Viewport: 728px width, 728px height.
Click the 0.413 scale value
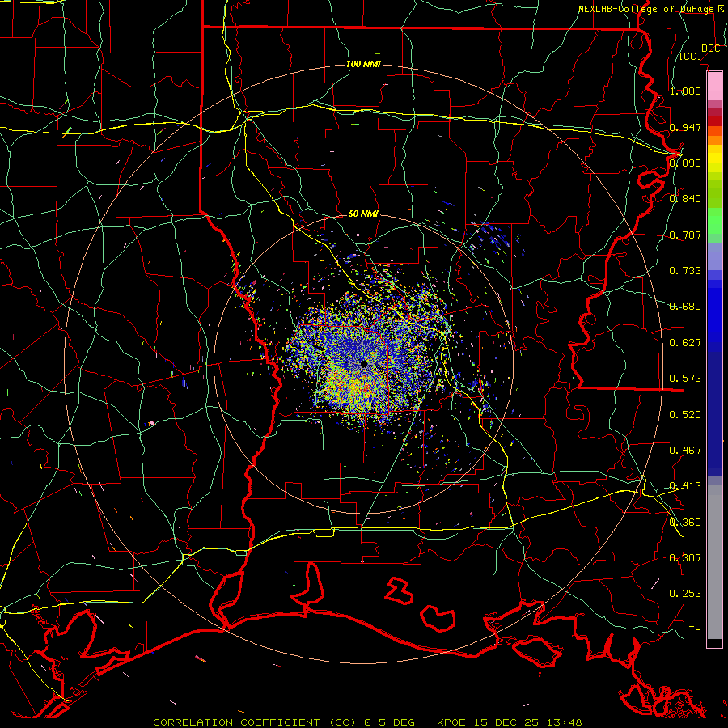coord(685,486)
